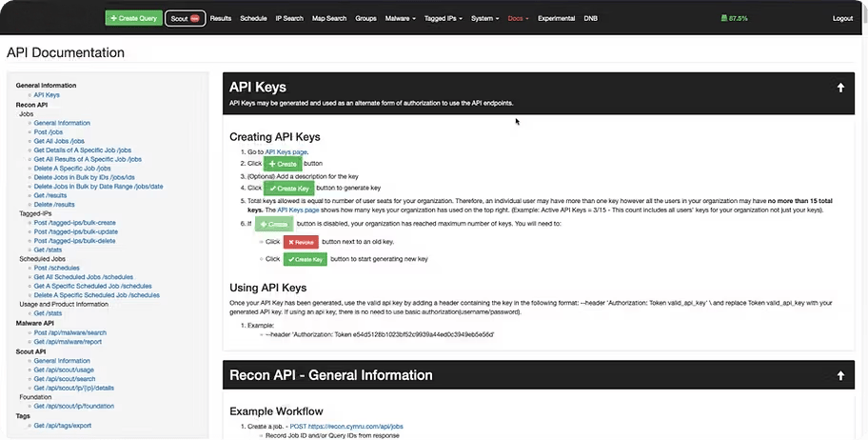Screen dimensions: 868x440
Task: Click up arrow in Recon API header
Action: tap(840, 375)
